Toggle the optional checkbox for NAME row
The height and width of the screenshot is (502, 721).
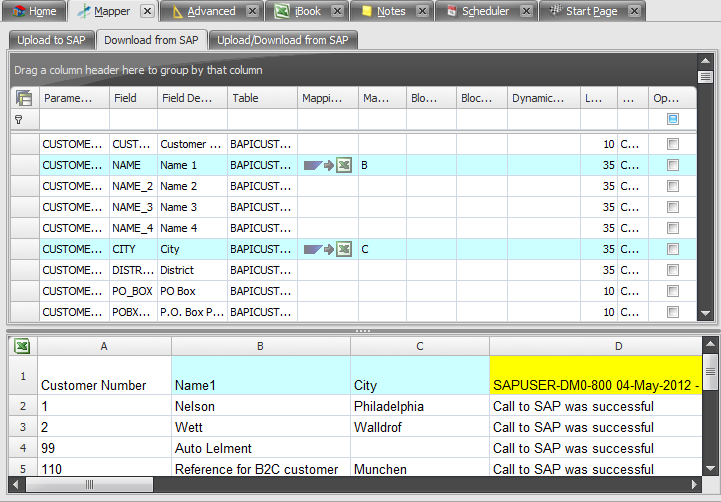pos(673,165)
